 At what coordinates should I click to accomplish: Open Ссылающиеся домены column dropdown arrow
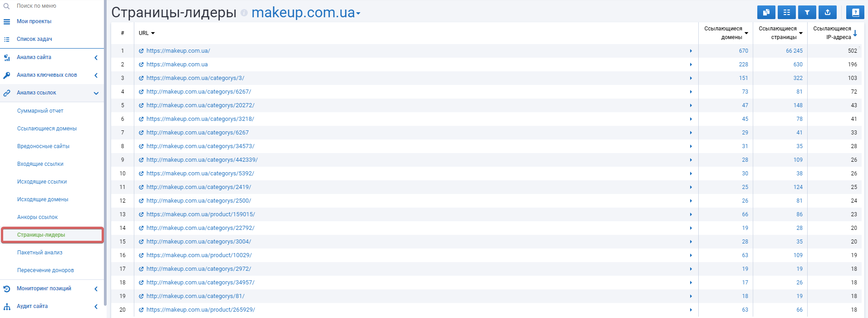tap(746, 33)
